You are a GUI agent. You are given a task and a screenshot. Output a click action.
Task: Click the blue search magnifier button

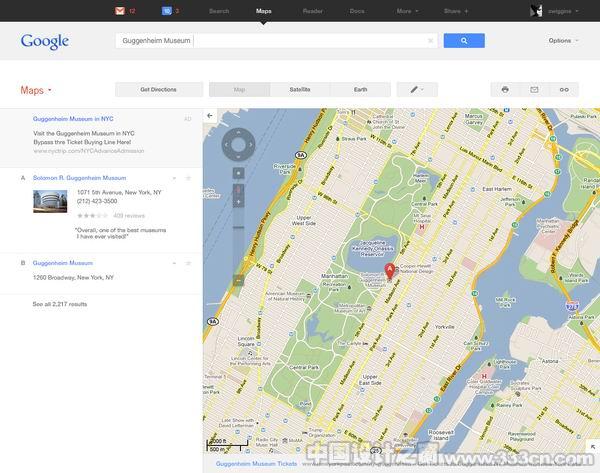(464, 41)
